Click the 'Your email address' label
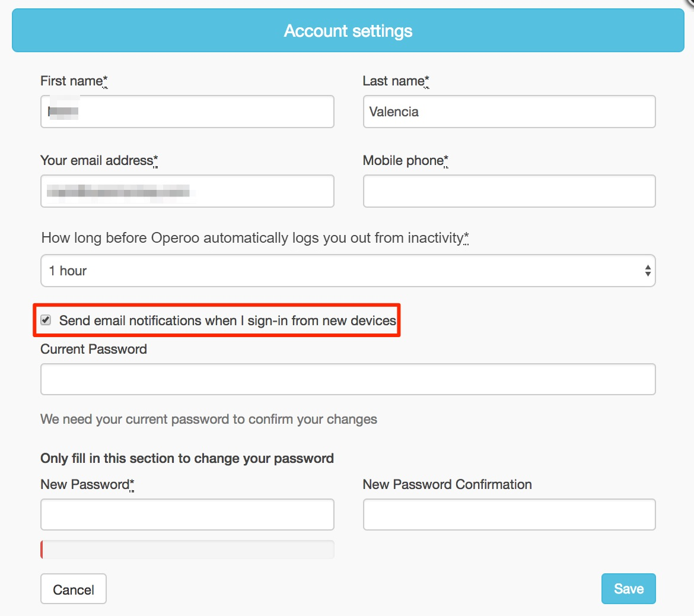Viewport: 694px width, 616px height. pyautogui.click(x=97, y=160)
